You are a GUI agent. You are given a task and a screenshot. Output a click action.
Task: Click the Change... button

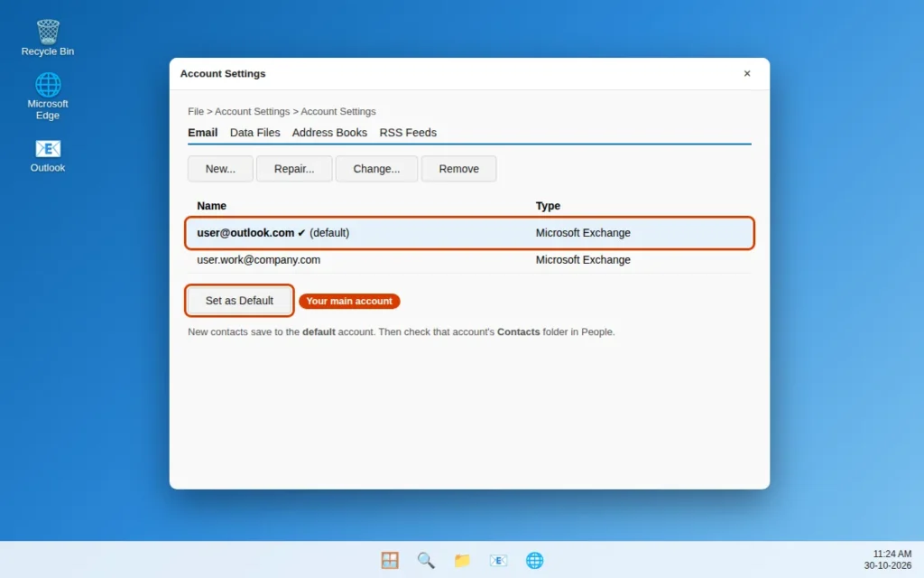pos(376,169)
